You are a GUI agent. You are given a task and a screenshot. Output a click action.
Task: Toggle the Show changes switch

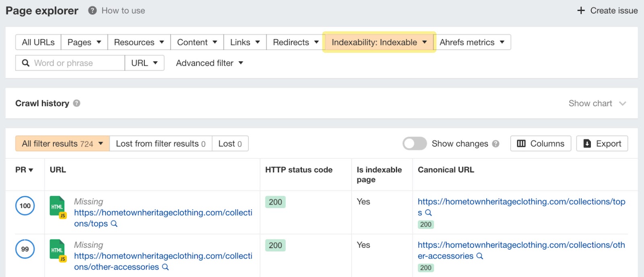click(415, 144)
